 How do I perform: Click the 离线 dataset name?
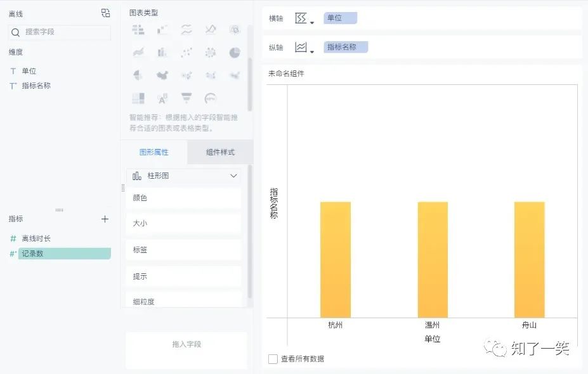pos(16,14)
